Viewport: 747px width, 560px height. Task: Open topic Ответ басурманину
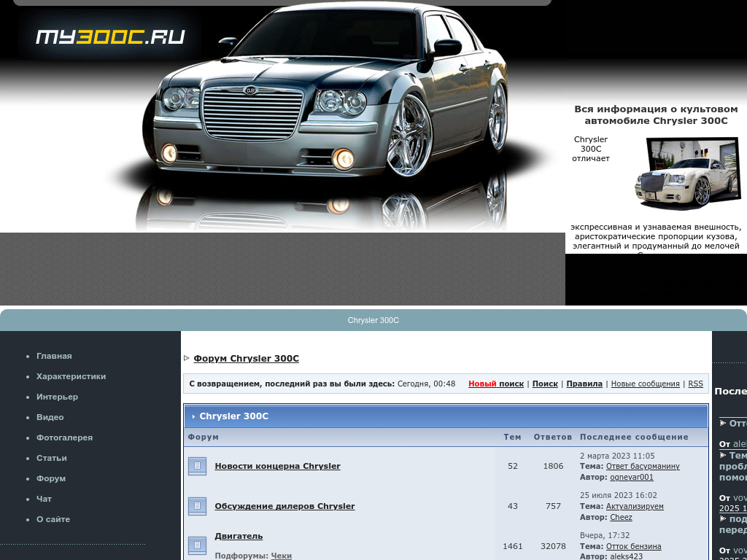[643, 466]
